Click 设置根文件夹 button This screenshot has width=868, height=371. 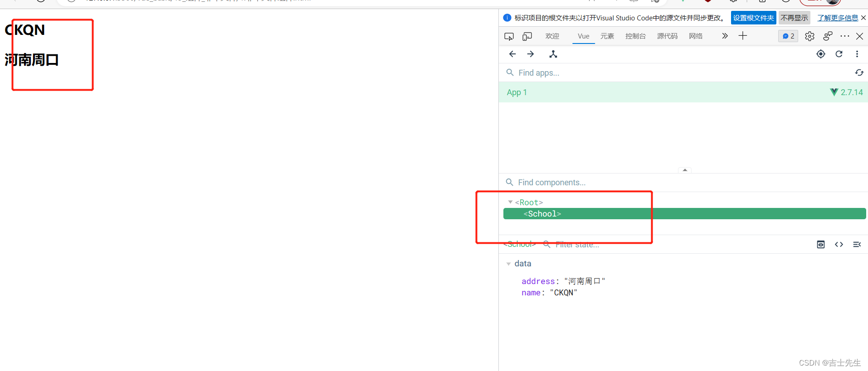coord(754,18)
